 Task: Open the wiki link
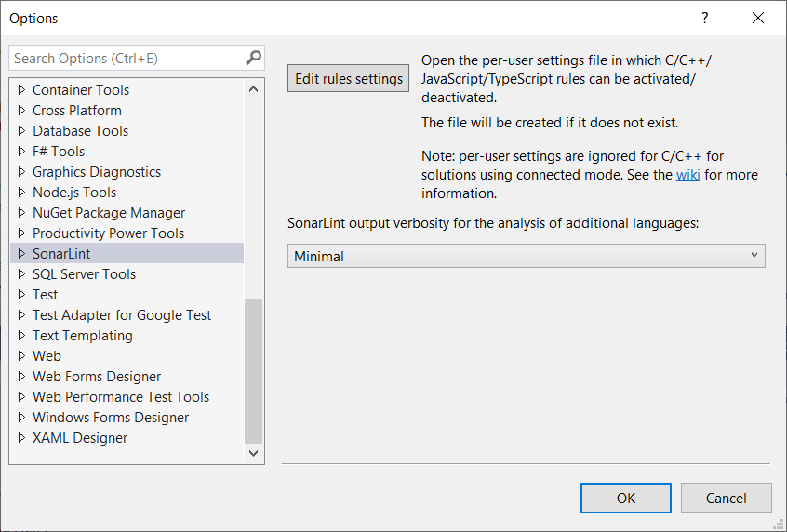click(x=687, y=175)
